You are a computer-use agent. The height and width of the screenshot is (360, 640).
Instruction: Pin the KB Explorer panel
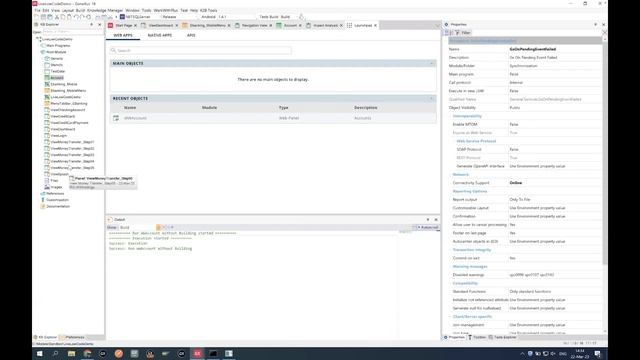[x=91, y=24]
